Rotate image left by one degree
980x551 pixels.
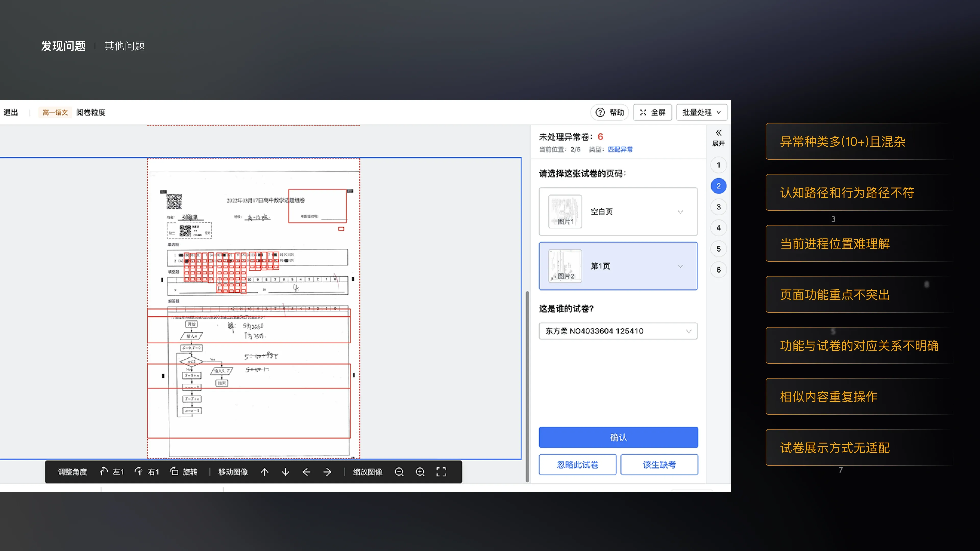point(112,472)
